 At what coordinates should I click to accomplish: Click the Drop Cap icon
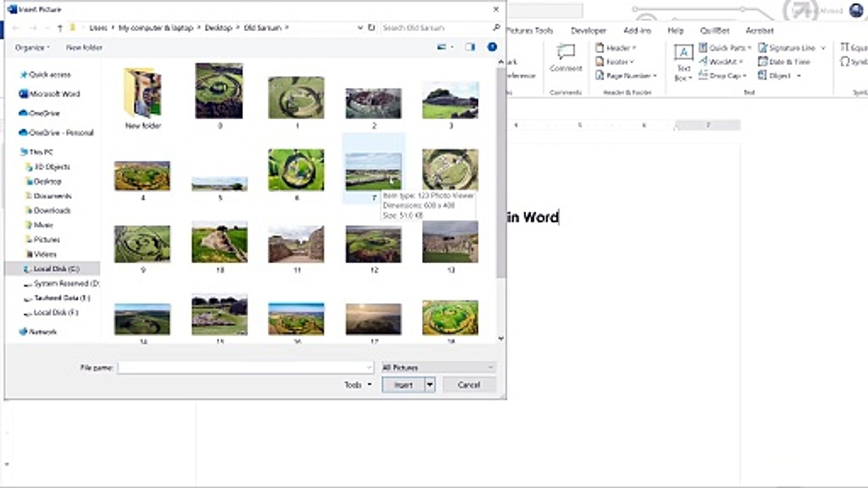pyautogui.click(x=722, y=75)
